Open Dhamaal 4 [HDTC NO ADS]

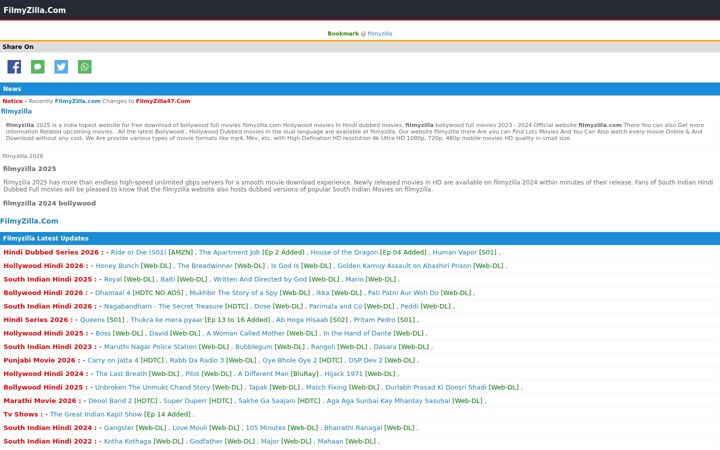[x=139, y=292]
